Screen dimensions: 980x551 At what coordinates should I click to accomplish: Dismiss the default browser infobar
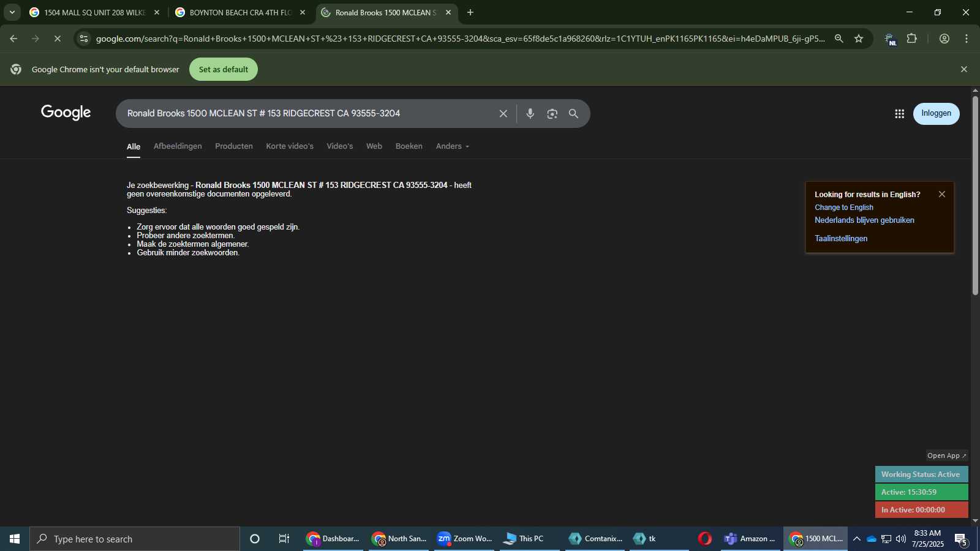[964, 69]
